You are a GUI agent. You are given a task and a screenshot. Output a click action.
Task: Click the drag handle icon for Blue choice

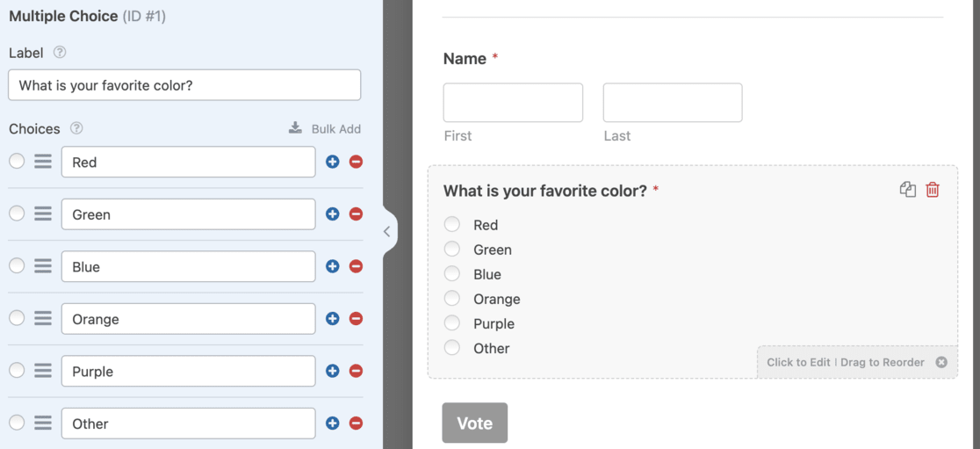point(43,266)
